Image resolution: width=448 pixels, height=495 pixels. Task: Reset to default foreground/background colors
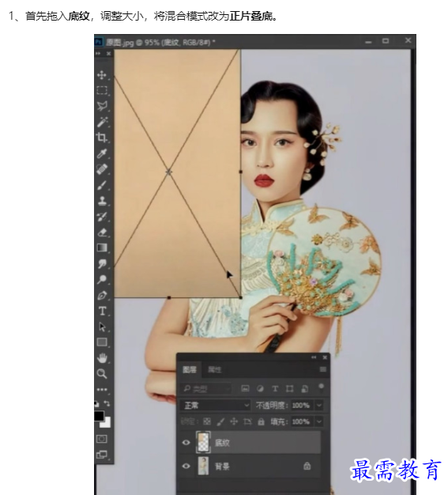97,404
